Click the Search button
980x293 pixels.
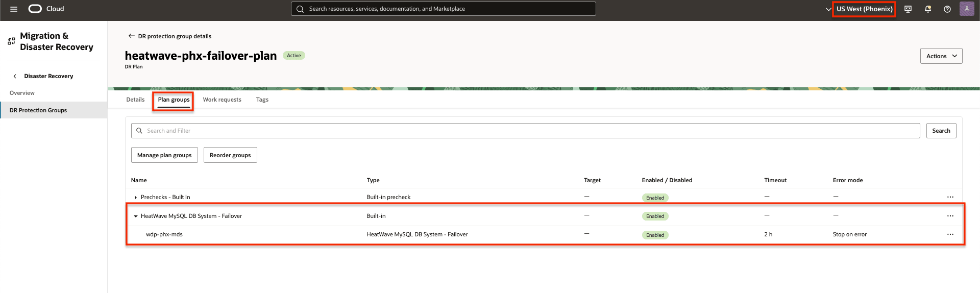[941, 131]
